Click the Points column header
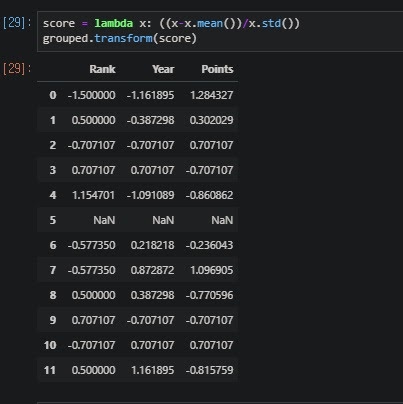This screenshot has height=404, width=403. coord(217,69)
